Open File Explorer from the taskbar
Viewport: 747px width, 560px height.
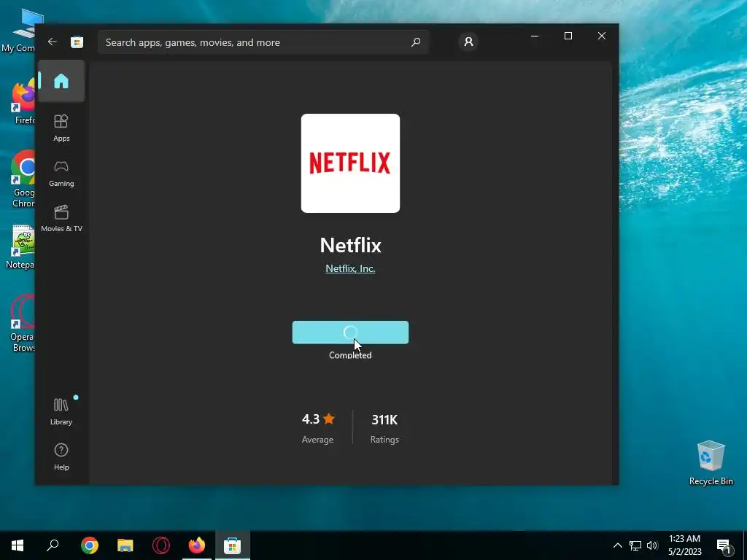click(125, 545)
